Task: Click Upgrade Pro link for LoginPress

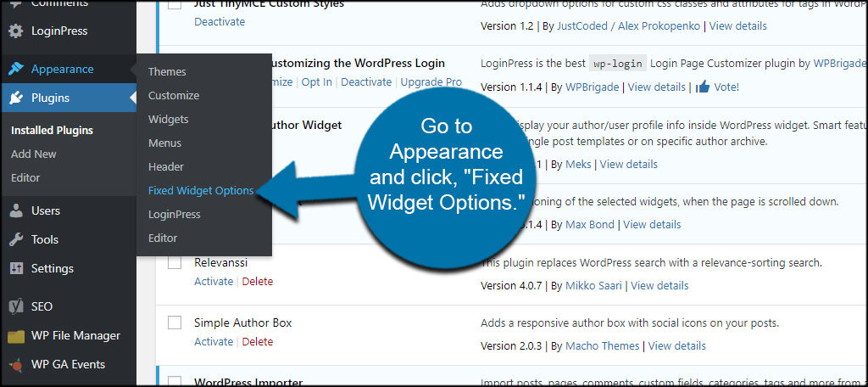Action: pyautogui.click(x=431, y=82)
